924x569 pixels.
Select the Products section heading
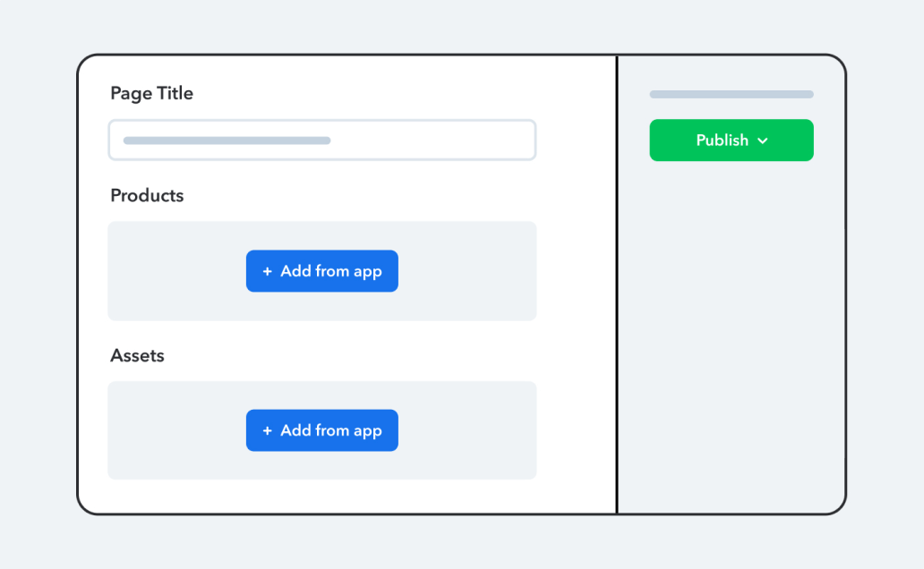coord(147,196)
